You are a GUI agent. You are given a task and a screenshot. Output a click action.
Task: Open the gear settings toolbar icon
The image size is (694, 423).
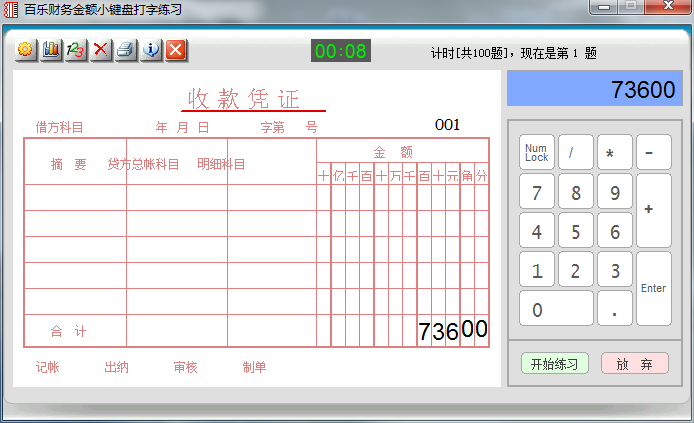(x=26, y=50)
